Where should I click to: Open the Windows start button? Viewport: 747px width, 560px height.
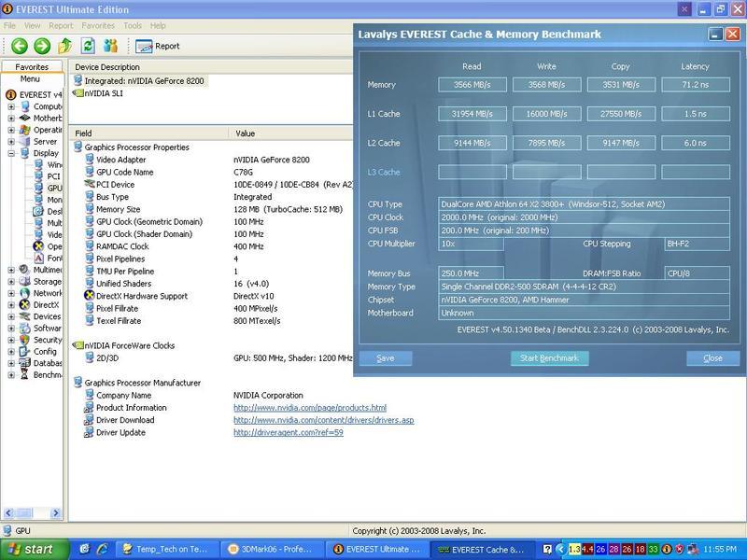coord(35,550)
